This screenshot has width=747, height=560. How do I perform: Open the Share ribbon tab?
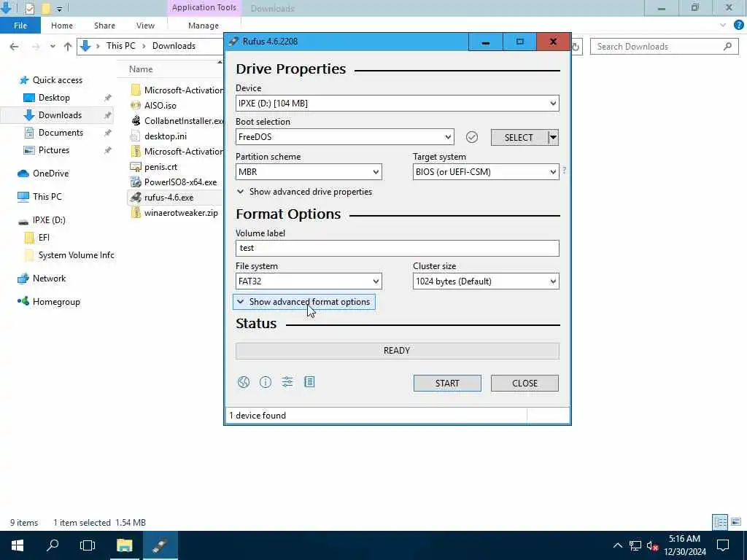[104, 26]
